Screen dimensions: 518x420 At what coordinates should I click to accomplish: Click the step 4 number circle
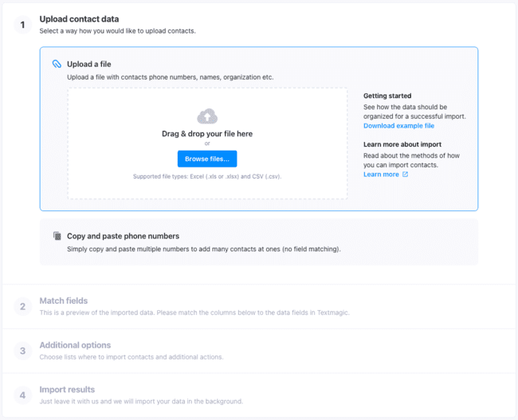click(x=22, y=395)
